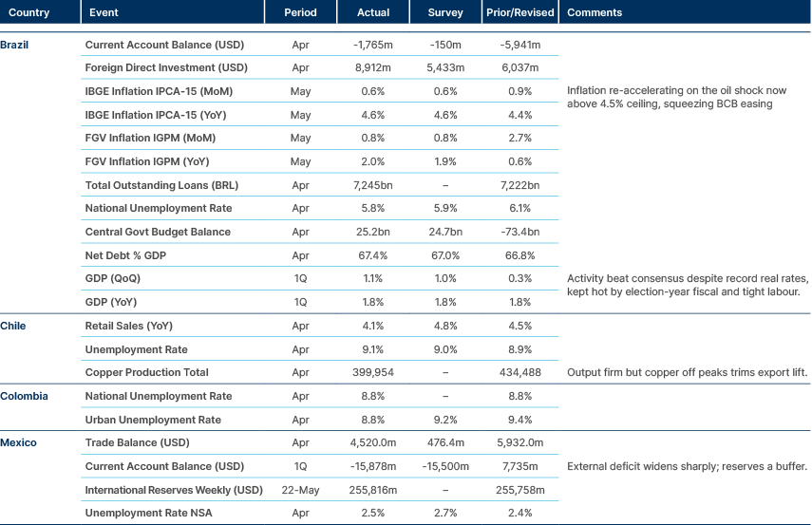This screenshot has height=525, width=812.
Task: Click the Survey column header
Action: click(445, 12)
